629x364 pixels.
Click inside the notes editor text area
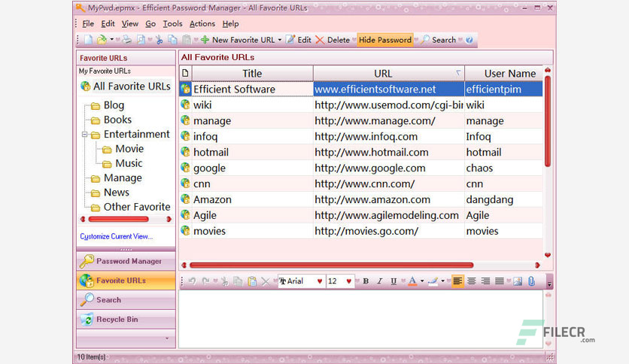(360, 319)
